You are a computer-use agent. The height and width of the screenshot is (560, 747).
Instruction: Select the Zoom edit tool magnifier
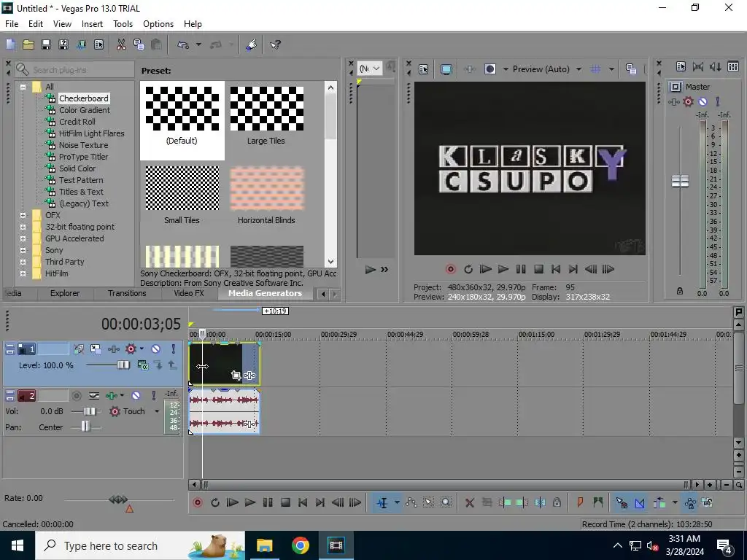point(446,502)
